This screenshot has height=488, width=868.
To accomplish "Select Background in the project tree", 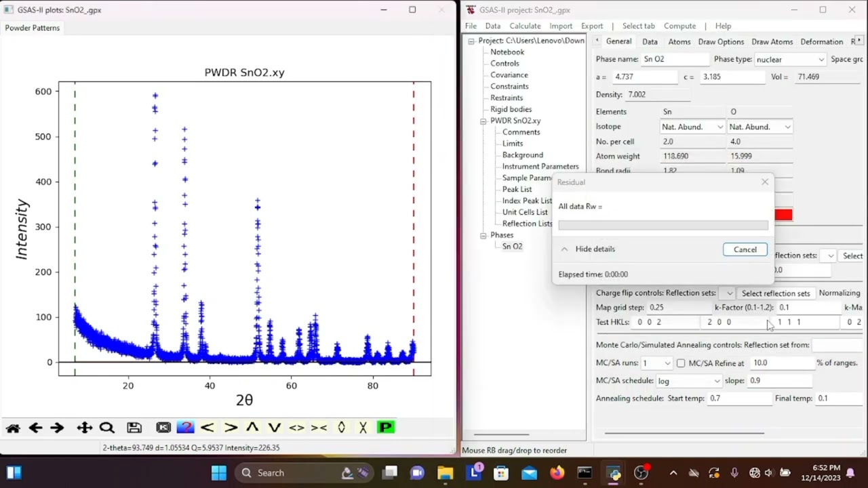I will pos(523,155).
